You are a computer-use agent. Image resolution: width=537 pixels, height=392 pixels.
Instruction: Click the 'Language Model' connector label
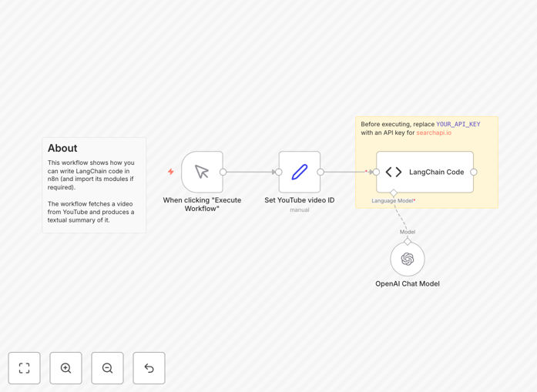[392, 201]
